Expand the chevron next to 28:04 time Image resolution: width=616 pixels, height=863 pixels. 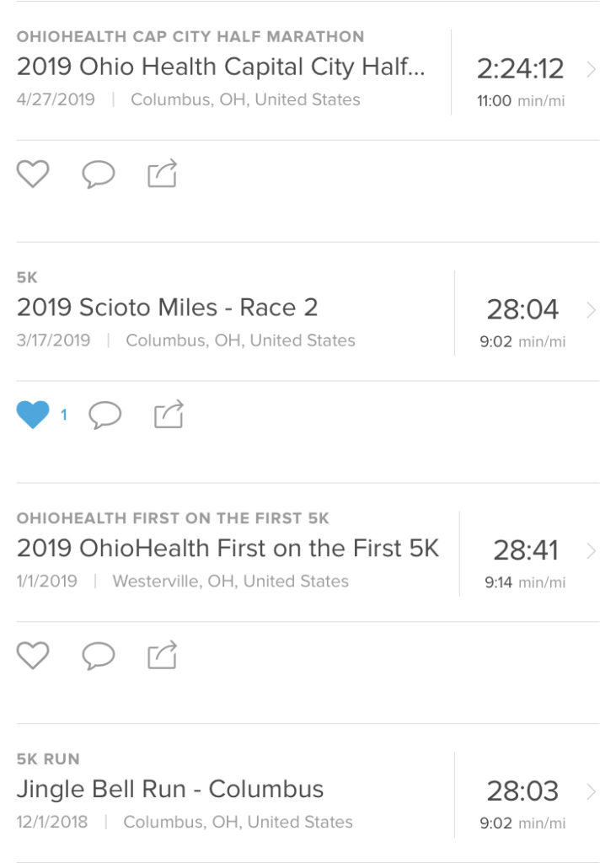(592, 310)
